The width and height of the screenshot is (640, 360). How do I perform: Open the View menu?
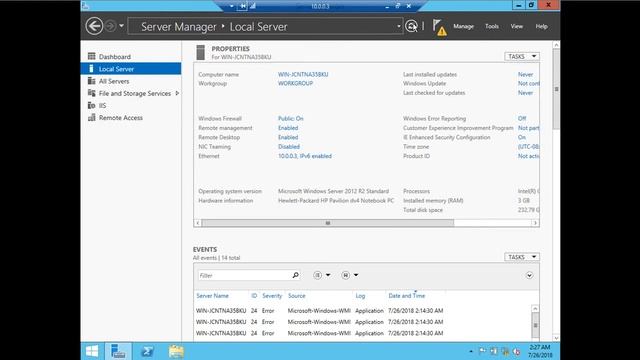pos(516,26)
